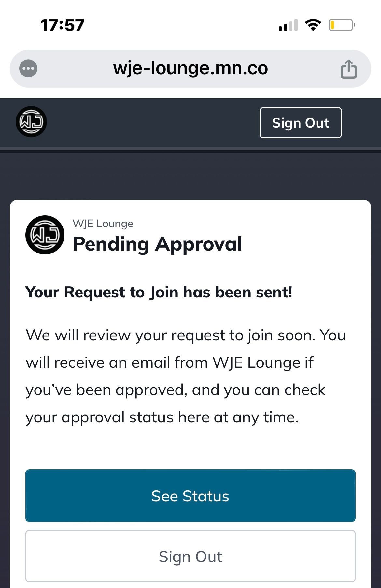This screenshot has height=588, width=381.
Task: Click the WJ logo in the header
Action: [31, 122]
